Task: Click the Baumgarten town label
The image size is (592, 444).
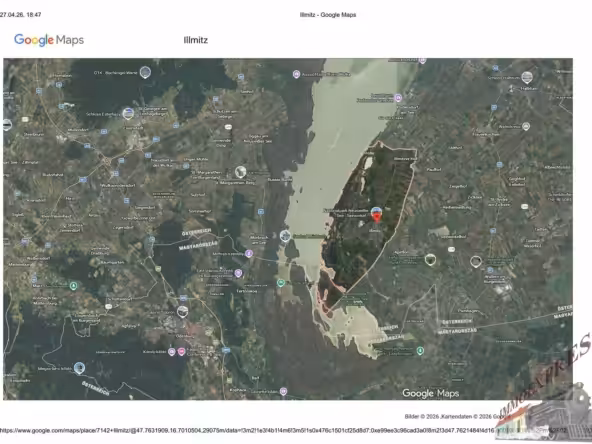Action: 113,262
